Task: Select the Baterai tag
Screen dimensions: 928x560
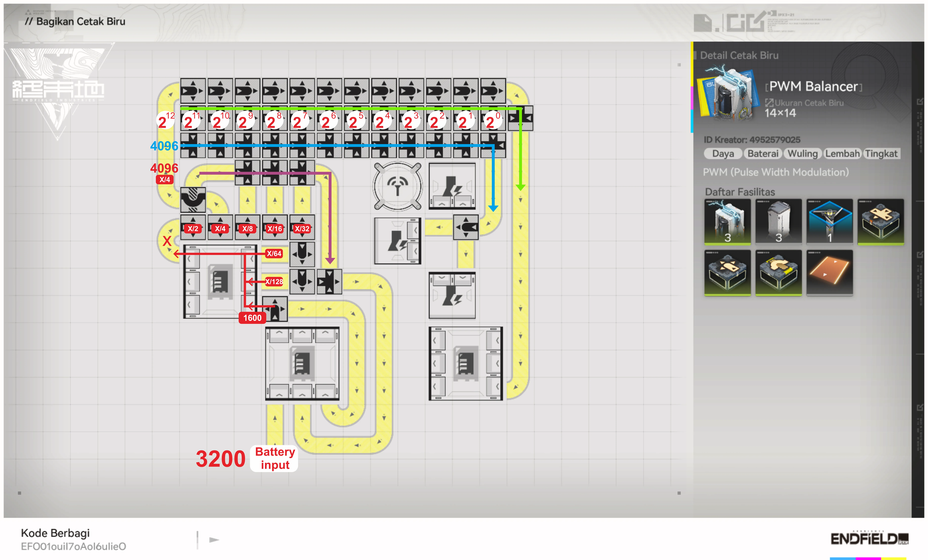Action: click(x=763, y=153)
